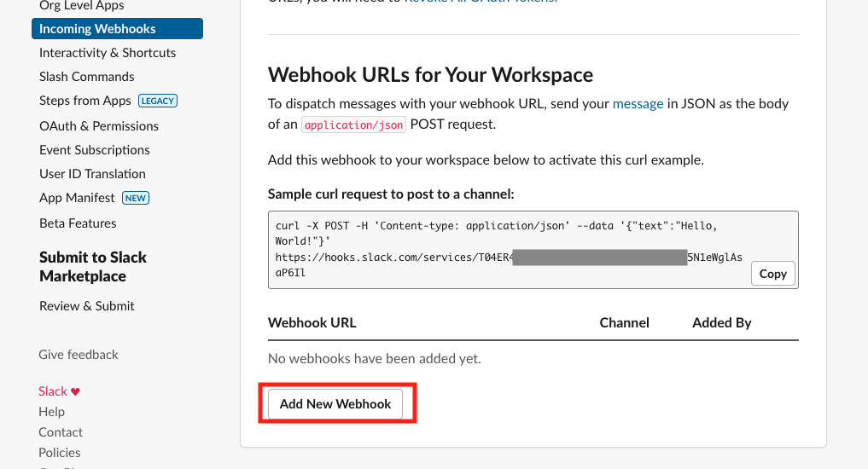This screenshot has width=868, height=469.
Task: Open Beta Features page
Action: click(x=78, y=223)
